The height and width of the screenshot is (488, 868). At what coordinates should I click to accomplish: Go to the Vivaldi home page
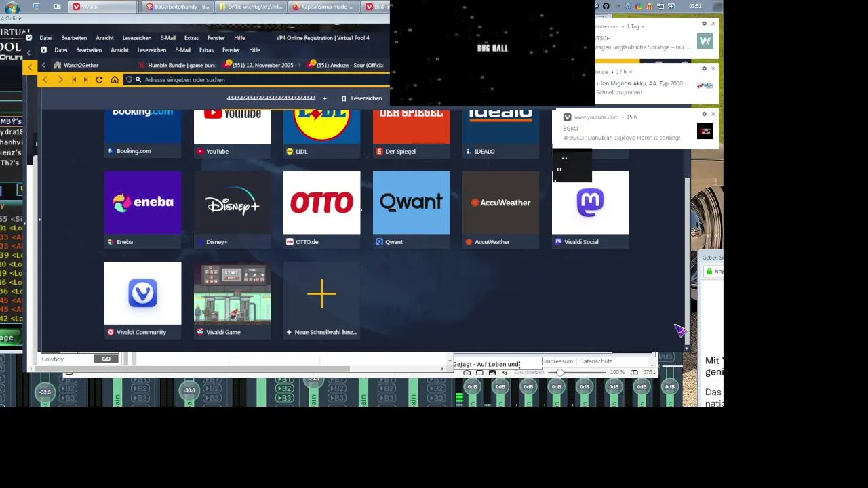[x=115, y=79]
